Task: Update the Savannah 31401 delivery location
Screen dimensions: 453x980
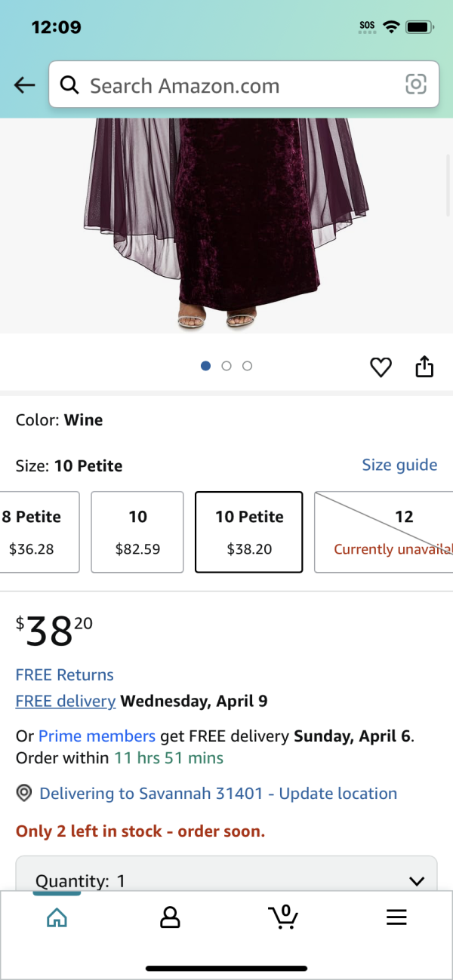Action: point(218,794)
